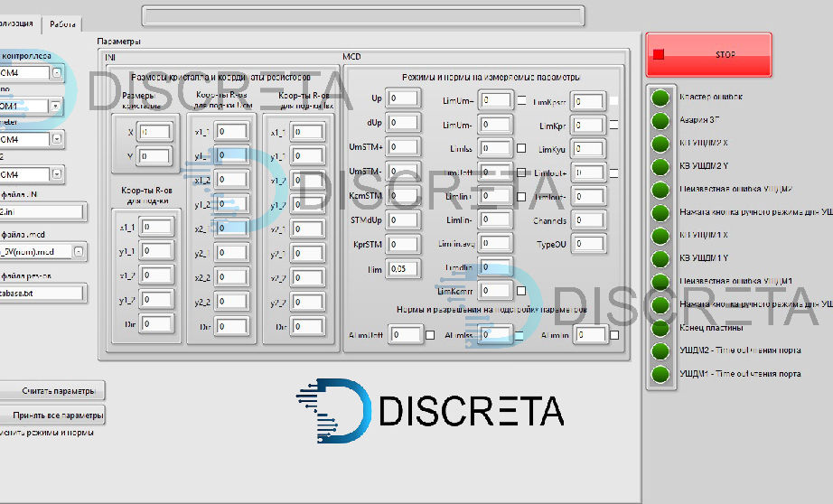Open the COM1 port dropdown

click(x=56, y=106)
